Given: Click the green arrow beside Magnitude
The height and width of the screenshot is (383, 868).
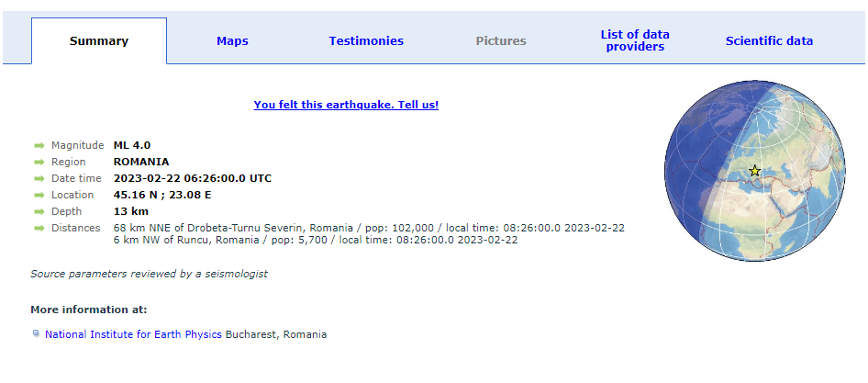Looking at the screenshot, I should pos(39,145).
